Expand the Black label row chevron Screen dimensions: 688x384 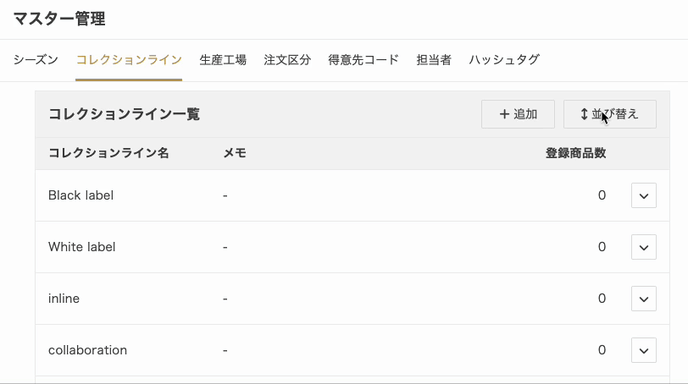tap(644, 195)
